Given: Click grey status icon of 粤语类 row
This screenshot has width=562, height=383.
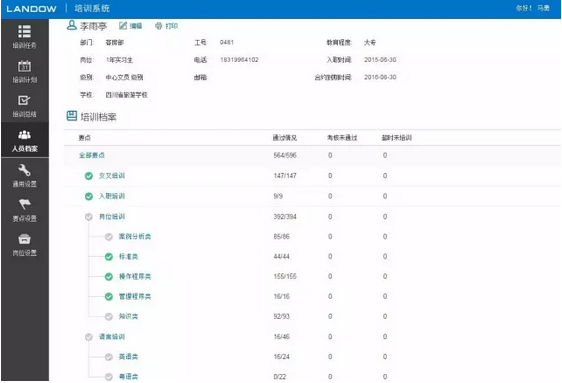Looking at the screenshot, I should 109,377.
